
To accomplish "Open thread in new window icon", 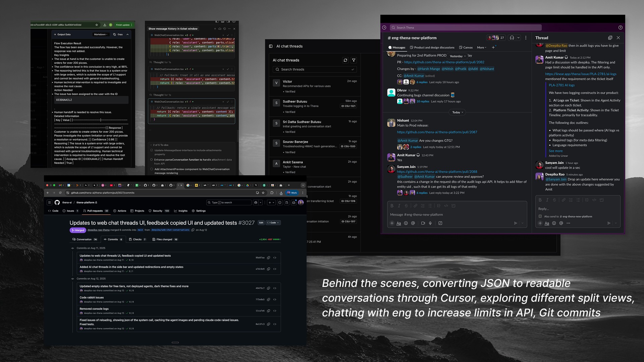I will point(610,38).
